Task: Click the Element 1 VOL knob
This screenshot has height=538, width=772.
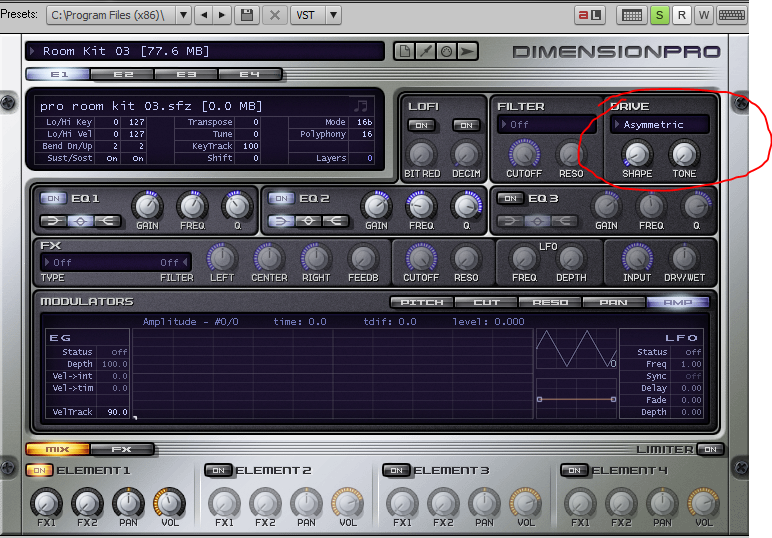Action: 169,503
